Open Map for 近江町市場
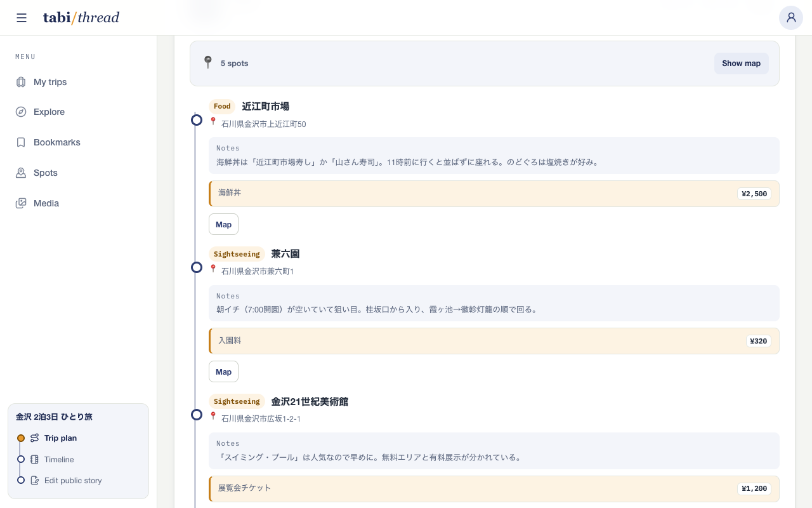The height and width of the screenshot is (508, 812). pos(223,224)
